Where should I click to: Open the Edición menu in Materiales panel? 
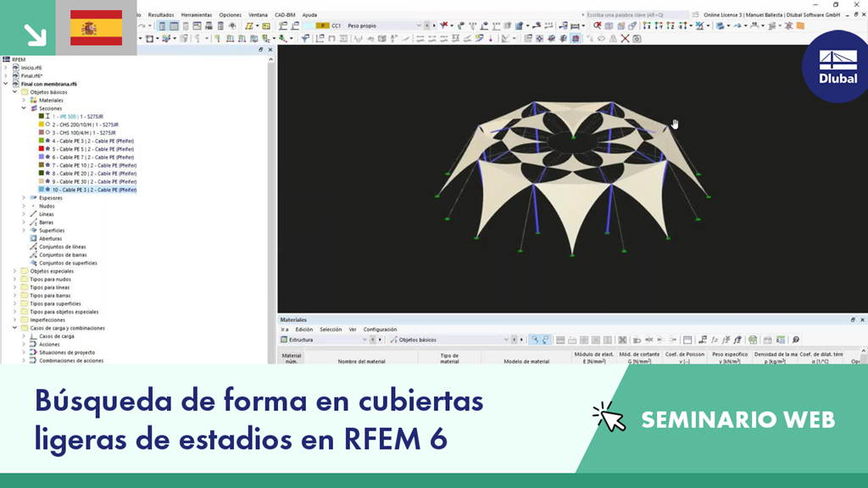pos(304,330)
